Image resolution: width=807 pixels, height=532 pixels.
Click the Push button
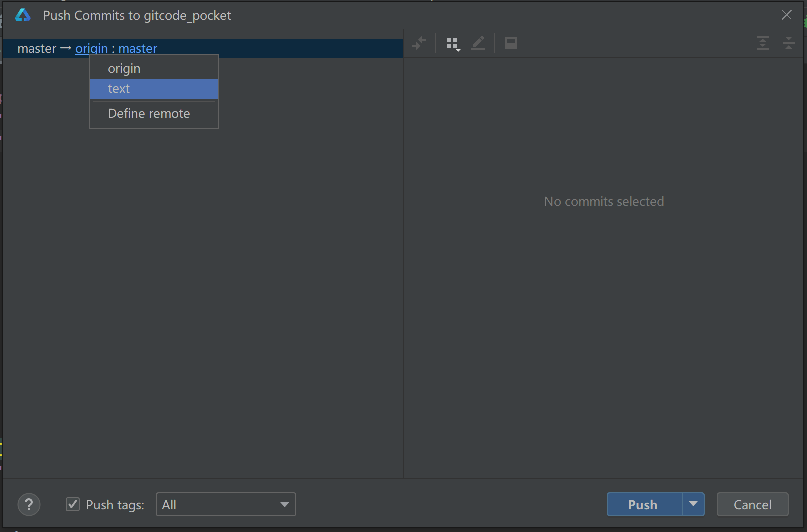644,504
